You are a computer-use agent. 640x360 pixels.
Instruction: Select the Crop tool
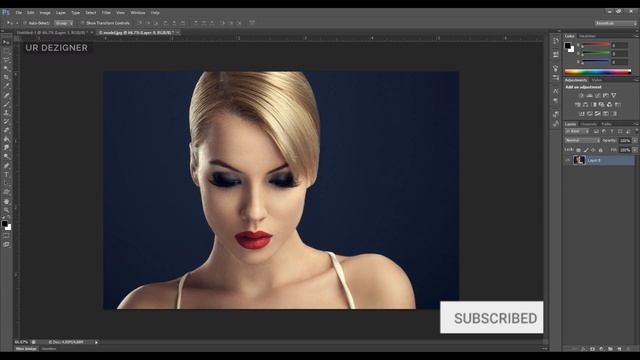[x=6, y=77]
